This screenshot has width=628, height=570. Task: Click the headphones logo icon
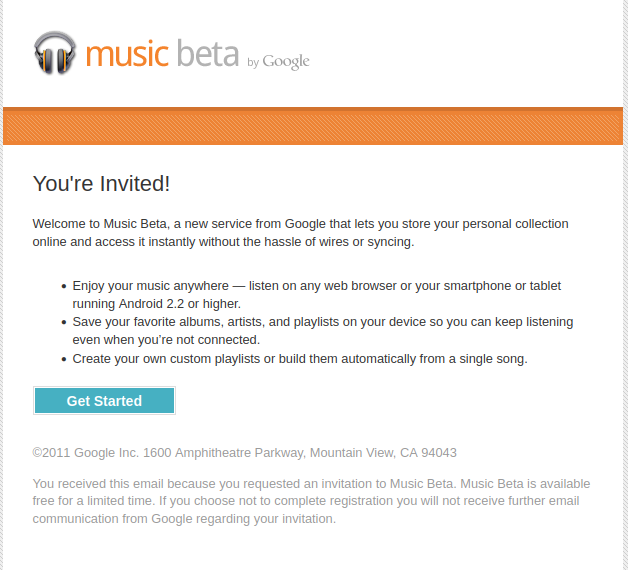pyautogui.click(x=55, y=52)
